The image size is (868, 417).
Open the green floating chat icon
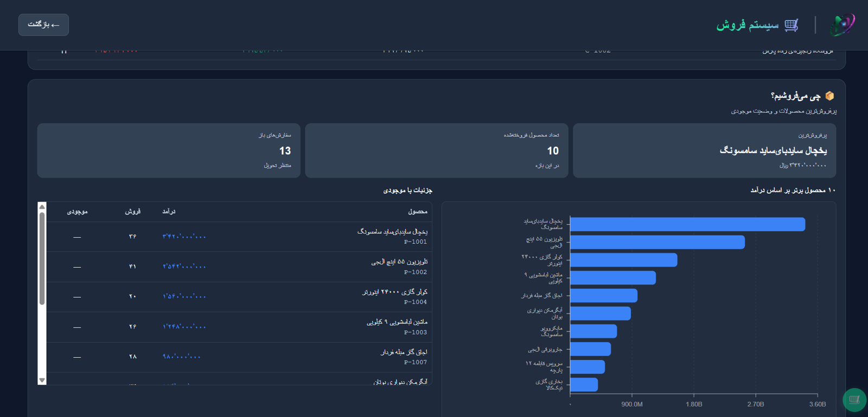pos(854,400)
